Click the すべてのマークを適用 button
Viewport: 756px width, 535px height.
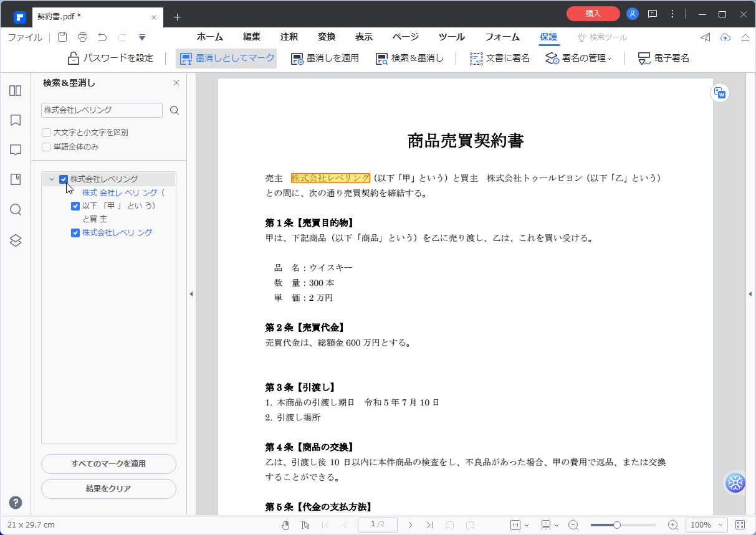[108, 464]
